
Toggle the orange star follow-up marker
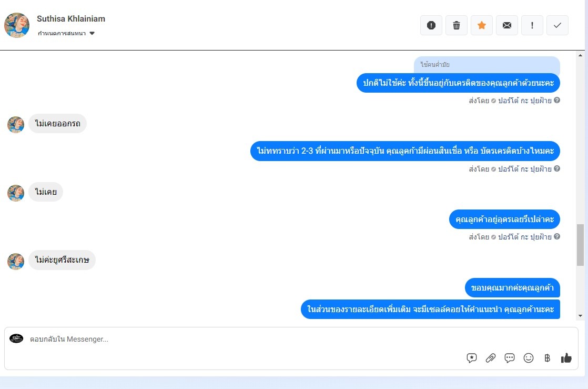(482, 25)
